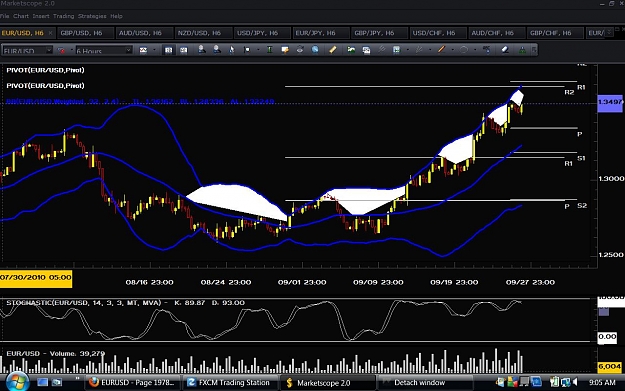
Task: Open the File menu
Action: click(4, 16)
